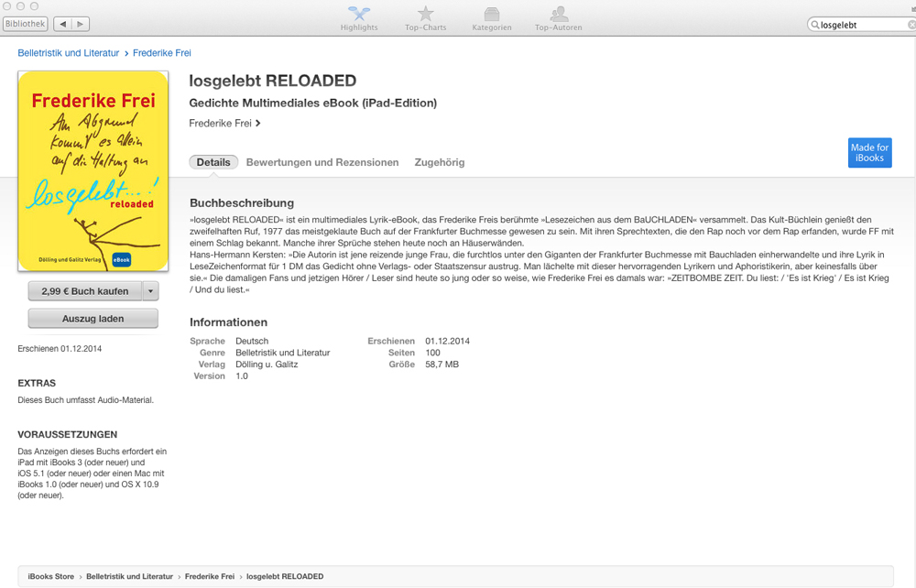This screenshot has width=916, height=588.
Task: Click the Informationen heading
Action: (228, 322)
